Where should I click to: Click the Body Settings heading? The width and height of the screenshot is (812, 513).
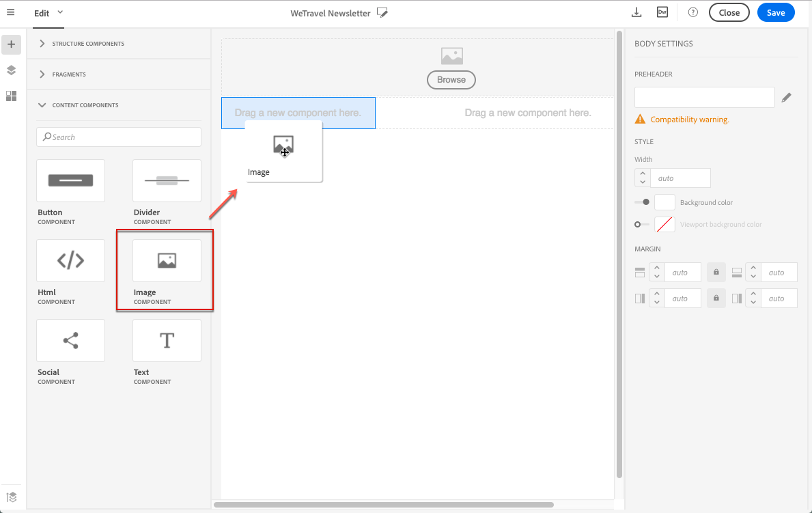click(663, 44)
